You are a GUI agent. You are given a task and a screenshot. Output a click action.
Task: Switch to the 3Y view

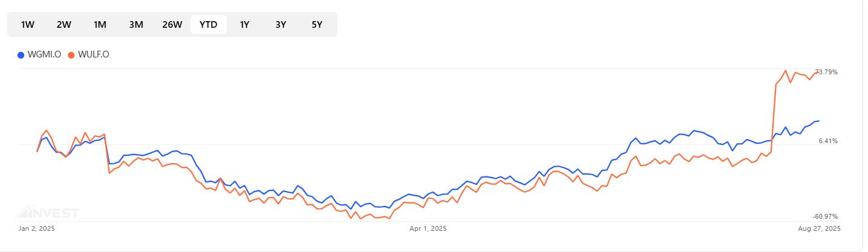[281, 25]
